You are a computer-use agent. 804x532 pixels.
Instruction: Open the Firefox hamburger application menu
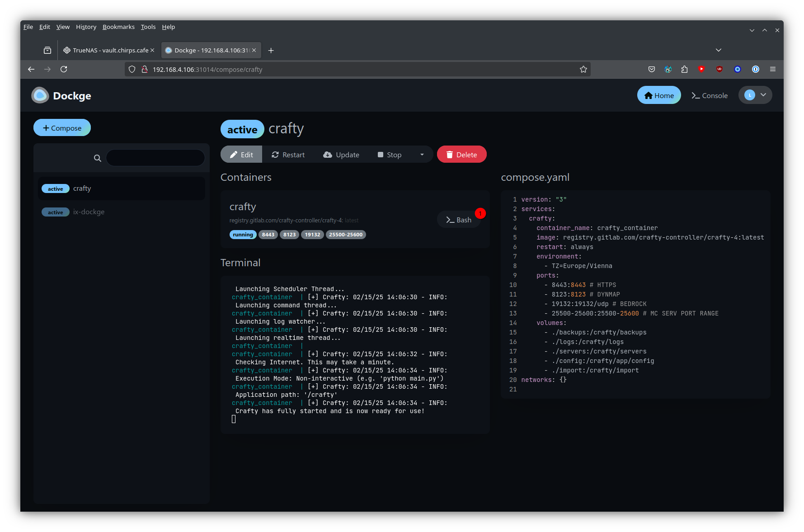pos(772,69)
